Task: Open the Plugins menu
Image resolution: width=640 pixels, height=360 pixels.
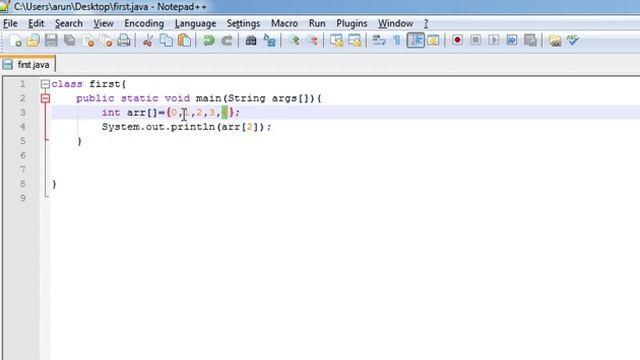Action: point(352,24)
